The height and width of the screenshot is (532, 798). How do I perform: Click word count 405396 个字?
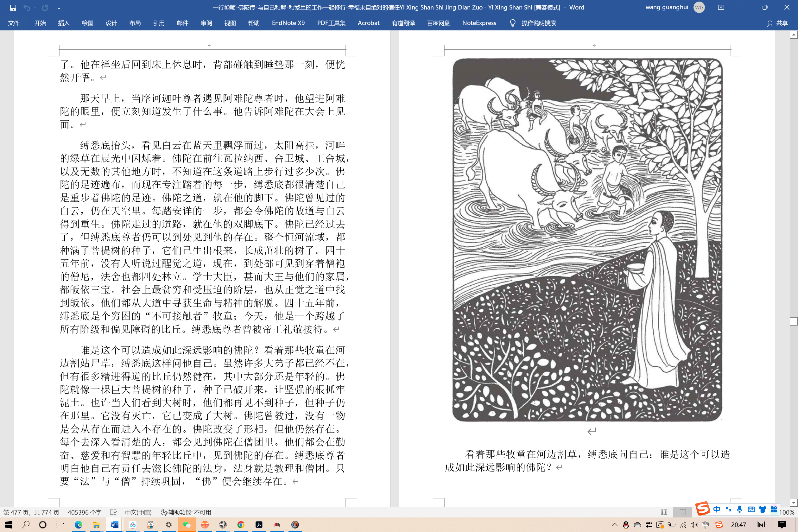tap(84, 512)
